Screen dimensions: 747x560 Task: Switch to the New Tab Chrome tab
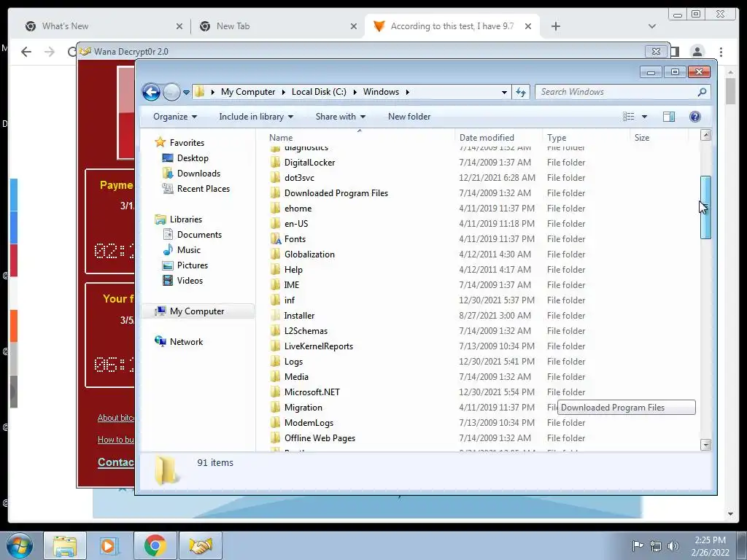point(278,26)
